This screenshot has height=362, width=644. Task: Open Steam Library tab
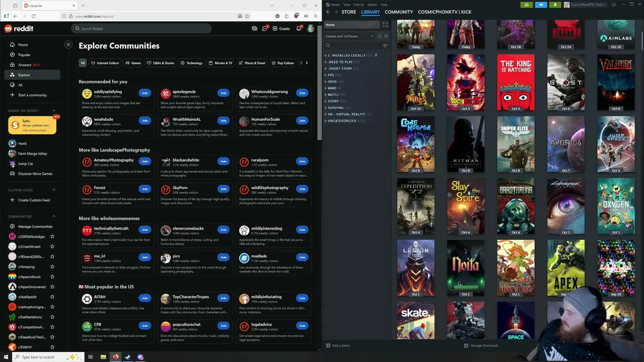click(370, 12)
